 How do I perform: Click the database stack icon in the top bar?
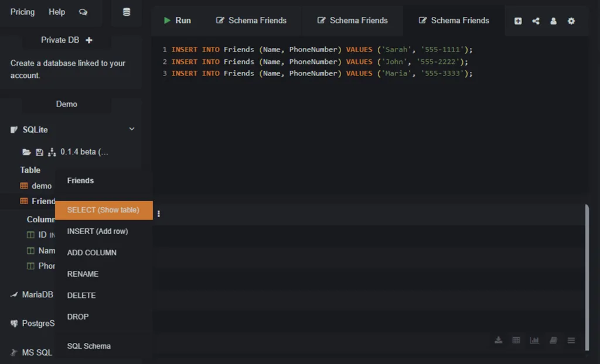pos(127,12)
